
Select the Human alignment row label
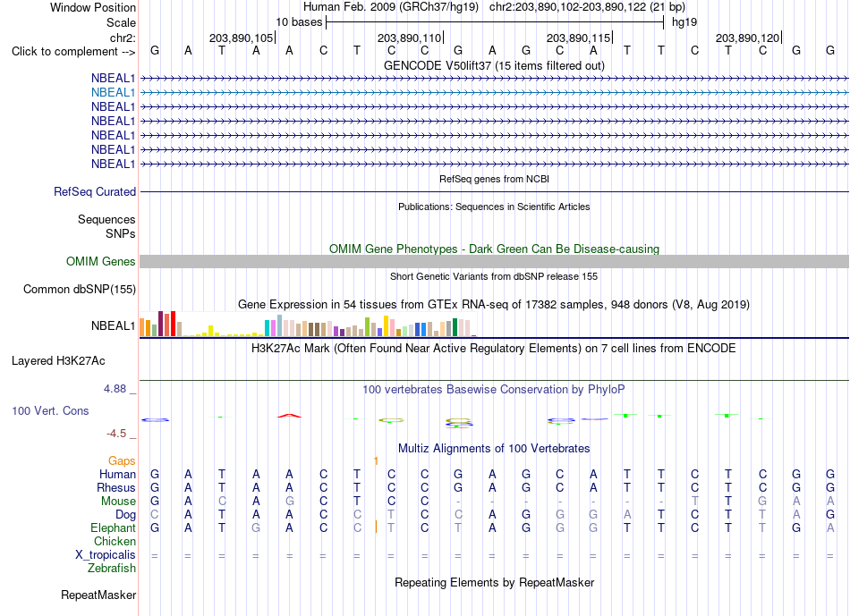click(117, 475)
